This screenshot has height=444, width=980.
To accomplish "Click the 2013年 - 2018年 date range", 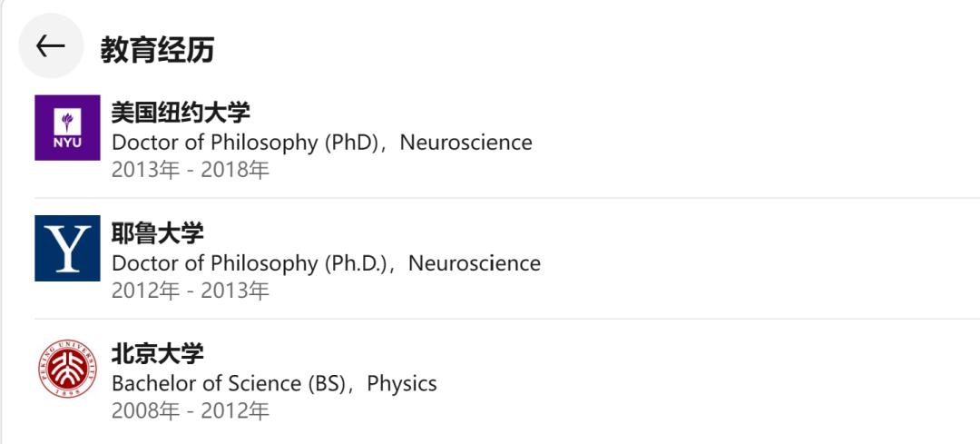I will click(190, 170).
